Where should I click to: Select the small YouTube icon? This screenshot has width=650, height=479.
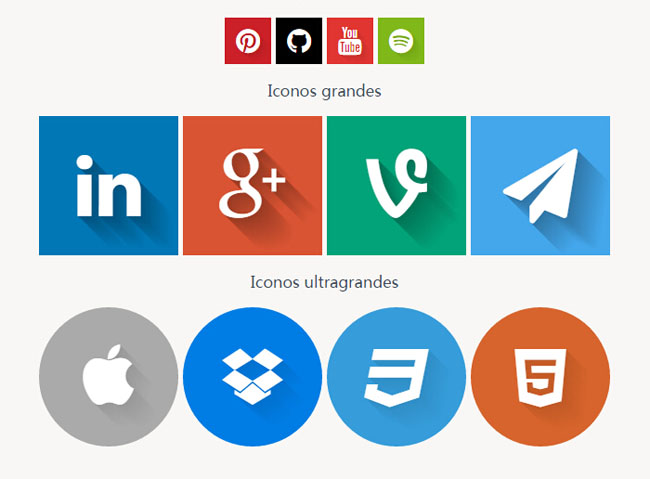coord(350,41)
